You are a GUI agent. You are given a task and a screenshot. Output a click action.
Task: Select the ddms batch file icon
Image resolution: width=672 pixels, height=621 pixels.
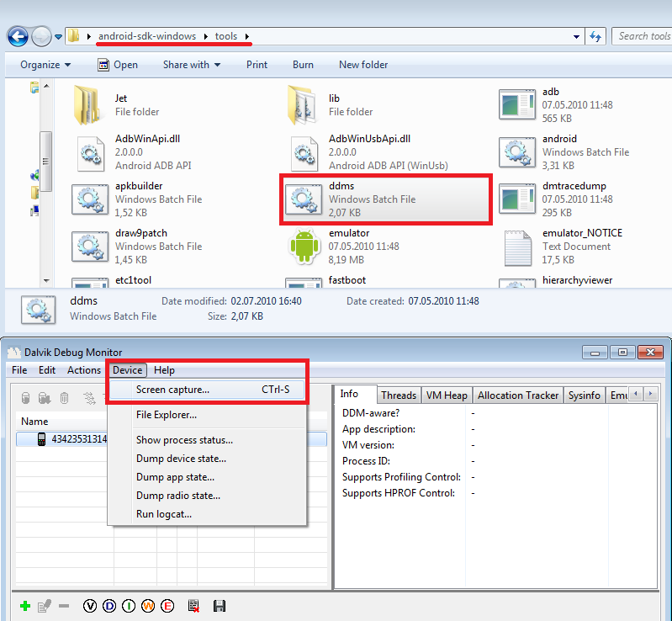pyautogui.click(x=304, y=199)
